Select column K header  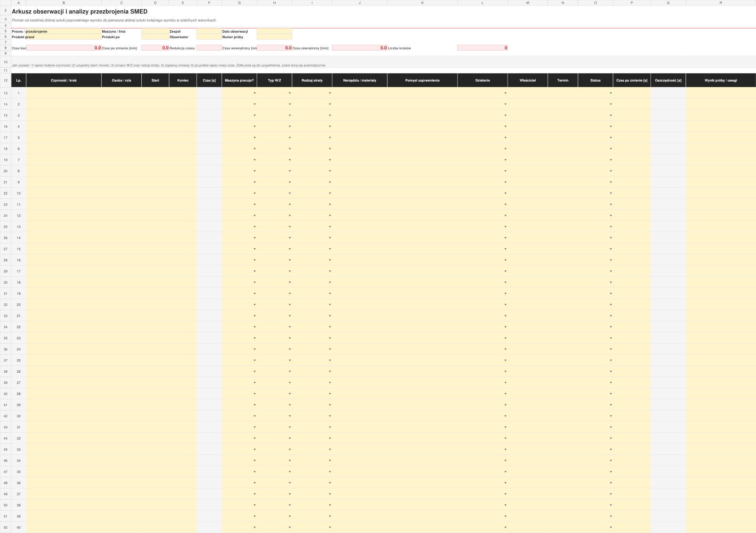coord(422,3)
